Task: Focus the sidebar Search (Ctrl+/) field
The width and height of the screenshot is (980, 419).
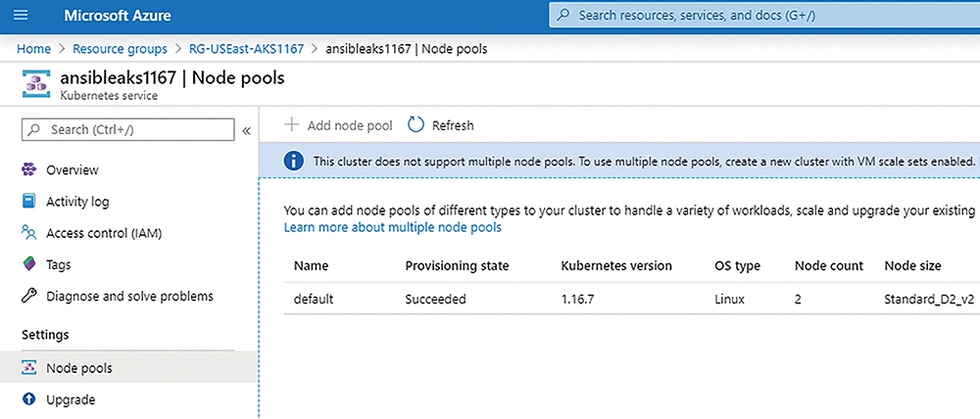Action: click(x=128, y=130)
